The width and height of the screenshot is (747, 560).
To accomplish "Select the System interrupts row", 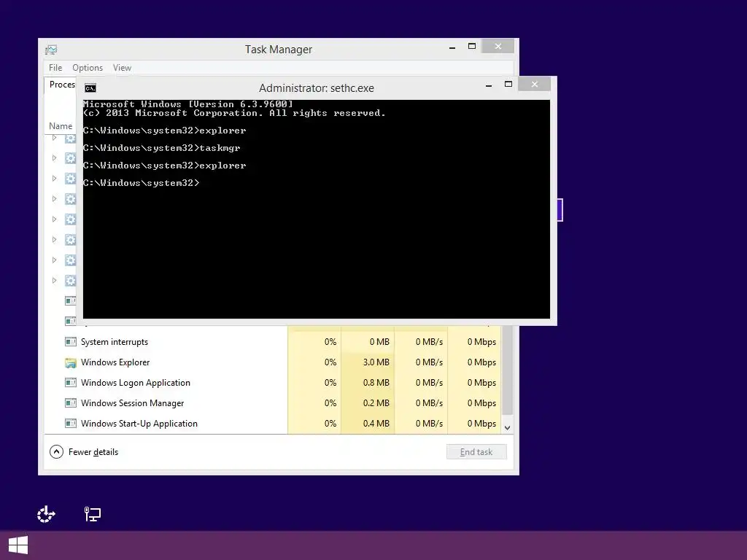I will (x=273, y=342).
